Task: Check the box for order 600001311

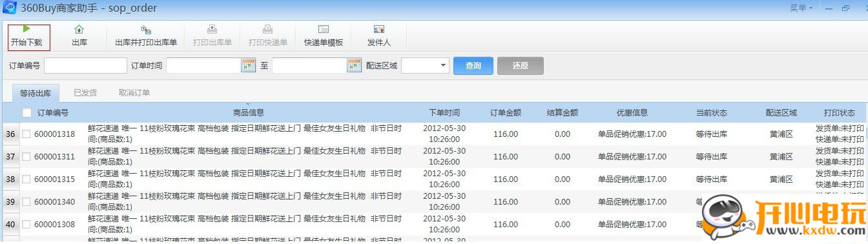Action: pyautogui.click(x=26, y=157)
